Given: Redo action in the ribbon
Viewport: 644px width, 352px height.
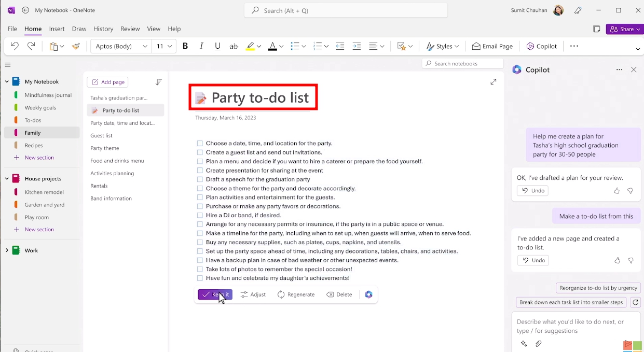Looking at the screenshot, I should click(x=31, y=46).
